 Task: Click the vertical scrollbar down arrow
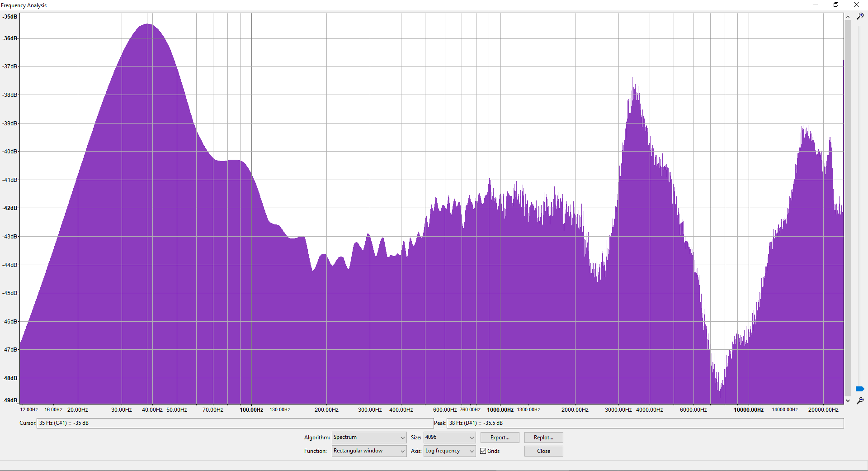tap(848, 400)
